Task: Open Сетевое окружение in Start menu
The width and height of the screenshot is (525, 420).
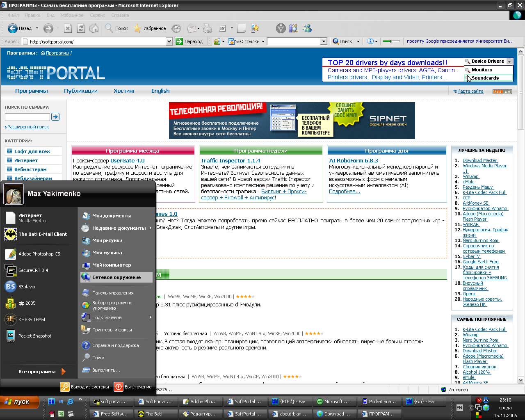Action: coord(116,277)
